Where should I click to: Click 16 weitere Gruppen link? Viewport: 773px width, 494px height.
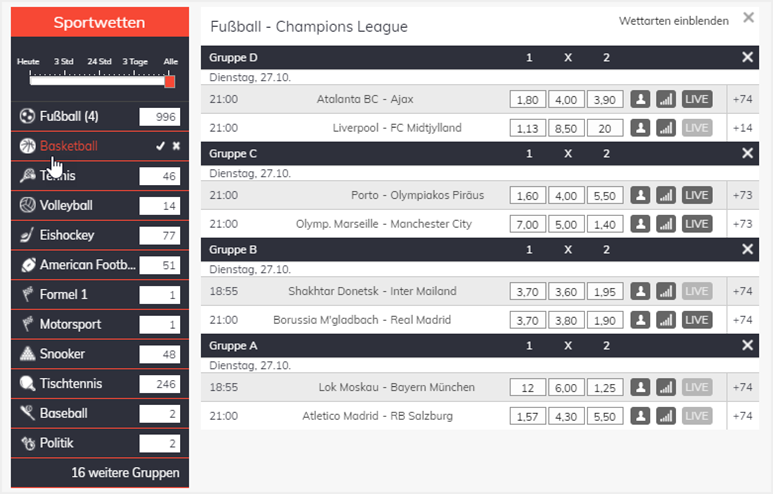[125, 472]
